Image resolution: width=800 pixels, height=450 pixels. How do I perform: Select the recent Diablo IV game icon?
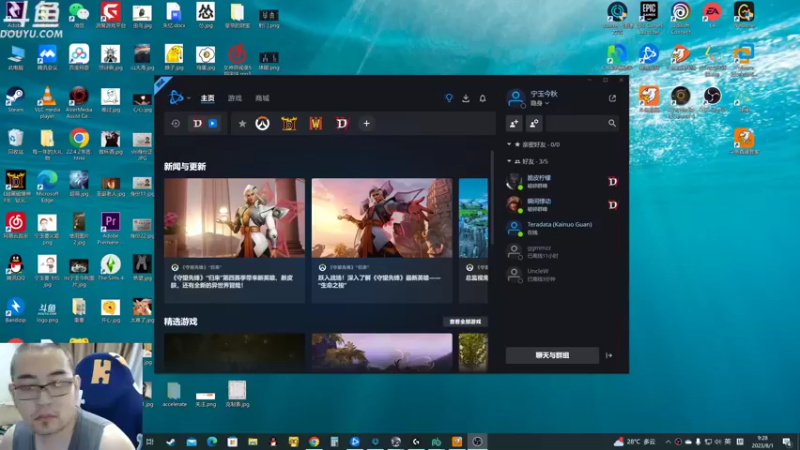pos(197,123)
